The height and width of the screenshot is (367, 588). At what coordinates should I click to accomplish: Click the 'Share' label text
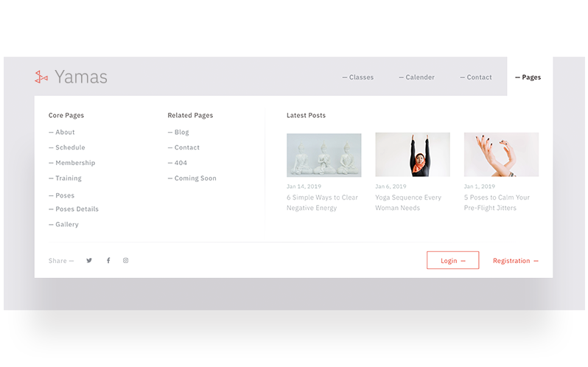57,261
